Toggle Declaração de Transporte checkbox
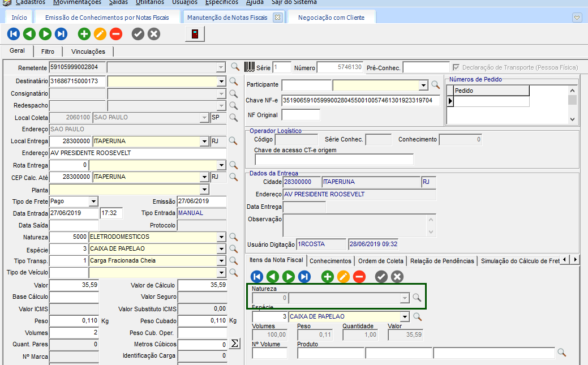This screenshot has width=588, height=365. (456, 67)
